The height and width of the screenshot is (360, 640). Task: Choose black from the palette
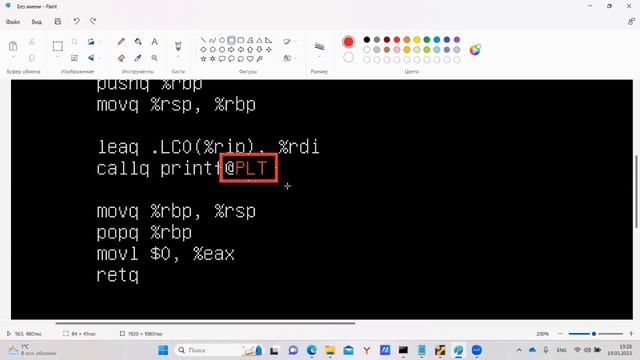(367, 40)
